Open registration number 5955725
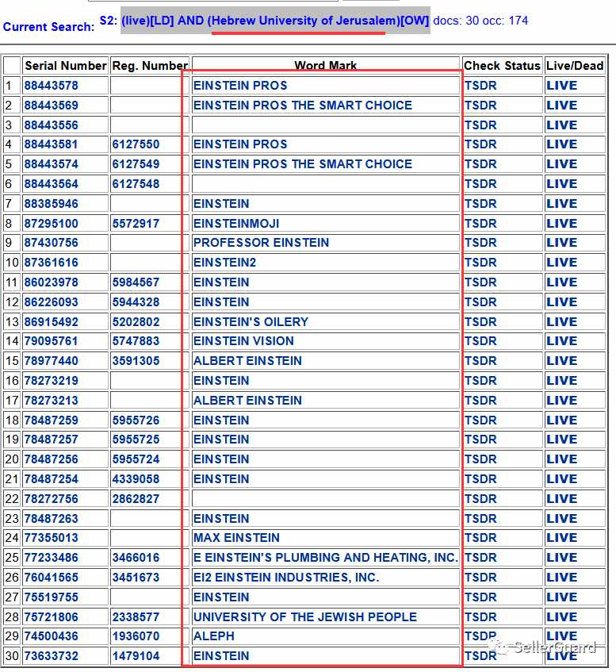Image resolution: width=616 pixels, height=672 pixels. [136, 440]
